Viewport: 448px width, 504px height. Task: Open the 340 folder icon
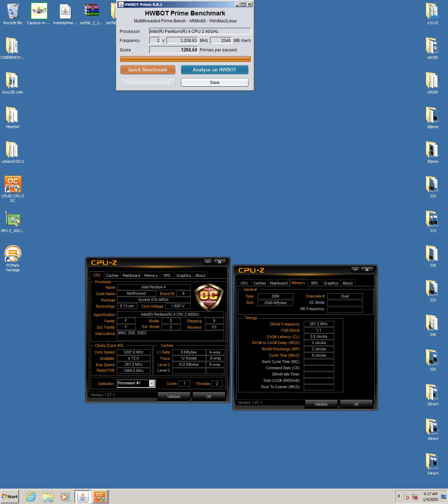tap(433, 325)
